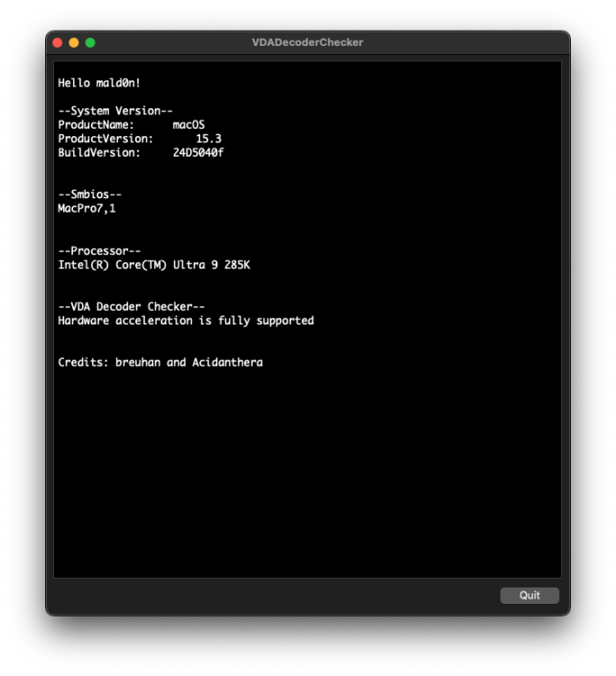The height and width of the screenshot is (676, 616).
Task: Select the ProductVersion 15.3 line
Action: coord(139,139)
